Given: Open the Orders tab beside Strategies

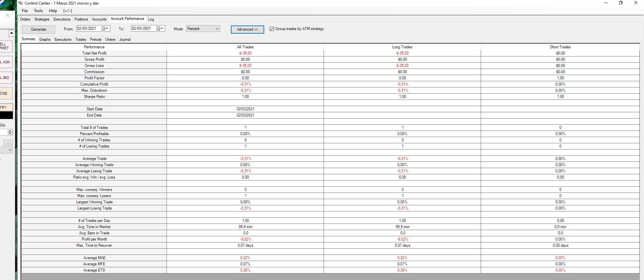Looking at the screenshot, I should point(25,19).
